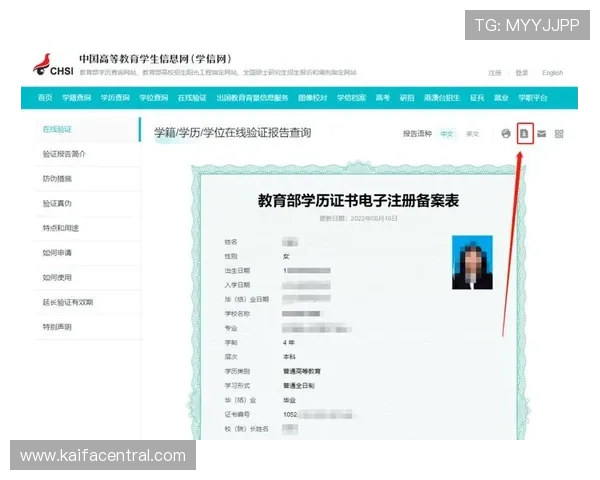Screen dimensions: 600x480
Task: Download the report with the PDF icon
Action: (524, 134)
